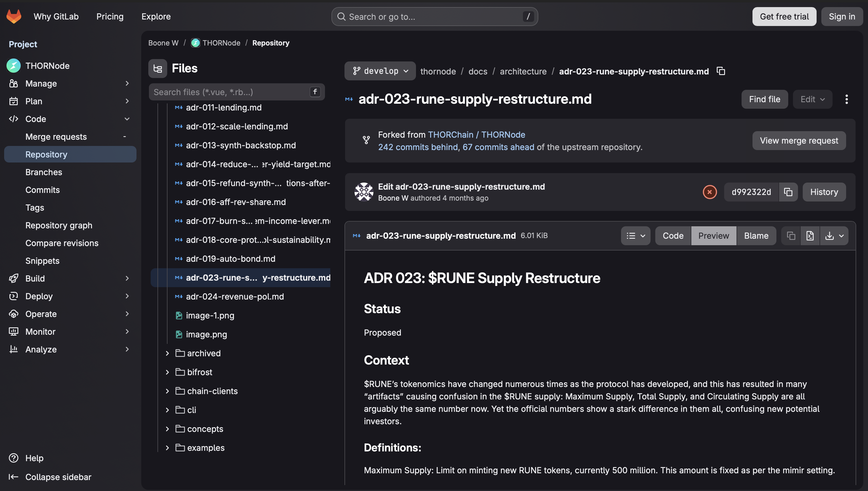The height and width of the screenshot is (491, 868).
Task: Click the Build rocket icon
Action: 14,279
